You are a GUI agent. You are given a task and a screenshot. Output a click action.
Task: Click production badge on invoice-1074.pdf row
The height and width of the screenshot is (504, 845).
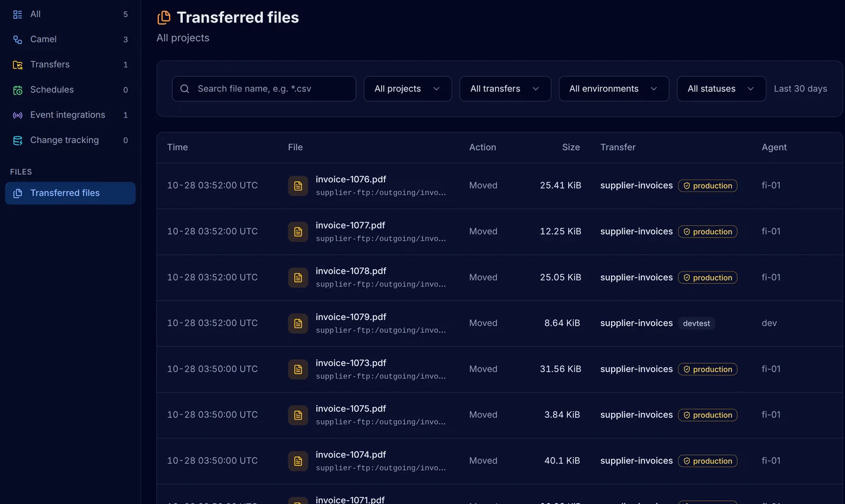coord(708,461)
